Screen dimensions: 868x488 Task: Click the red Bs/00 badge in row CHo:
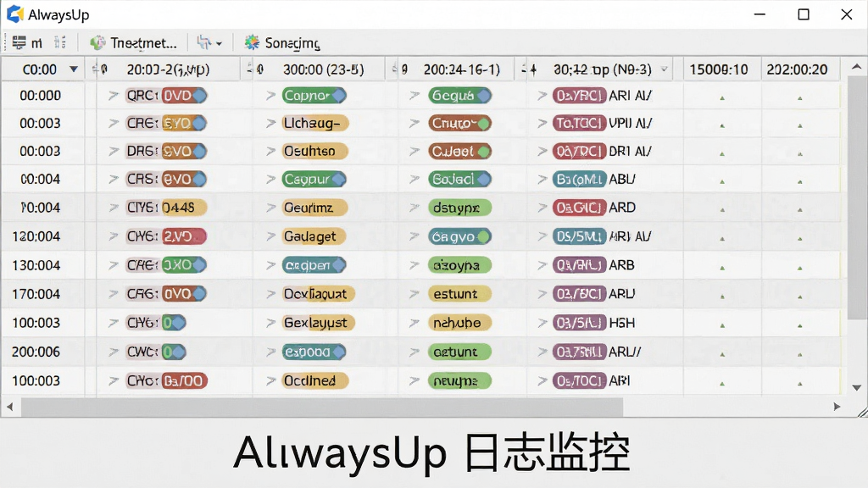point(184,380)
